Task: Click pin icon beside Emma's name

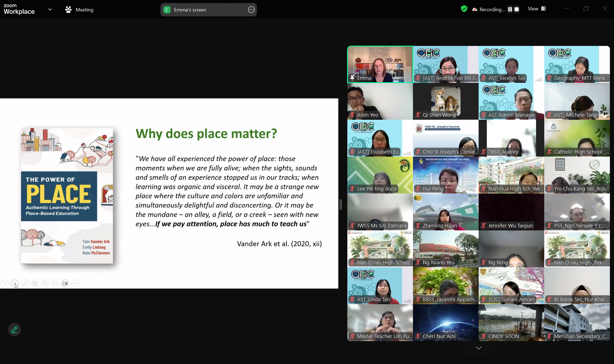Action: tap(353, 78)
